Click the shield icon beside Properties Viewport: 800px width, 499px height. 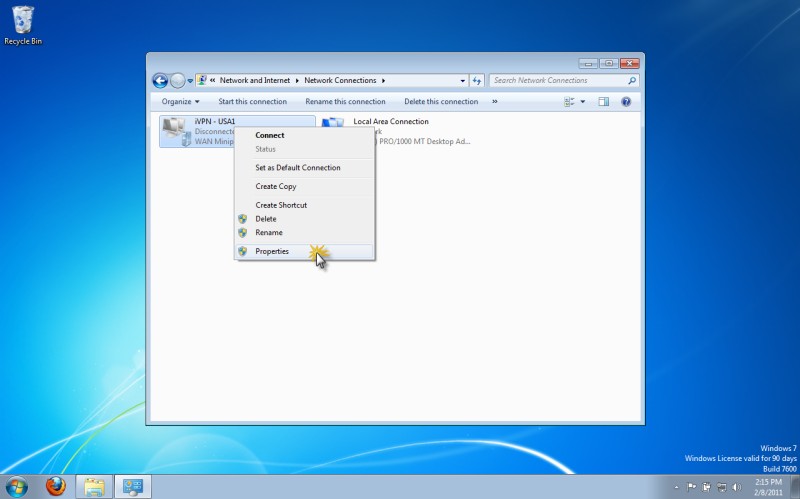pos(242,251)
